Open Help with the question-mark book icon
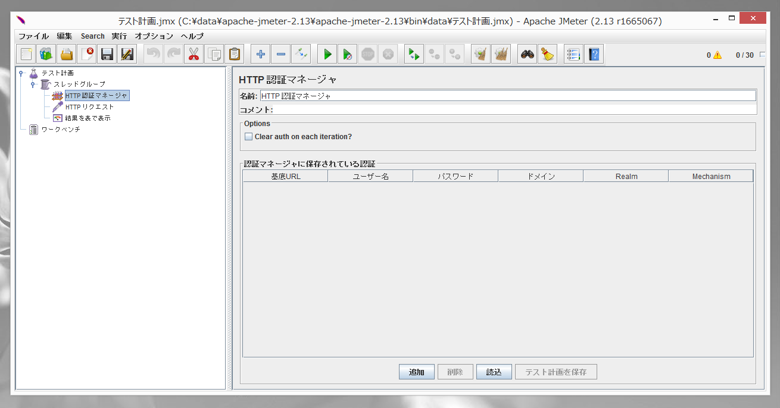 tap(594, 54)
